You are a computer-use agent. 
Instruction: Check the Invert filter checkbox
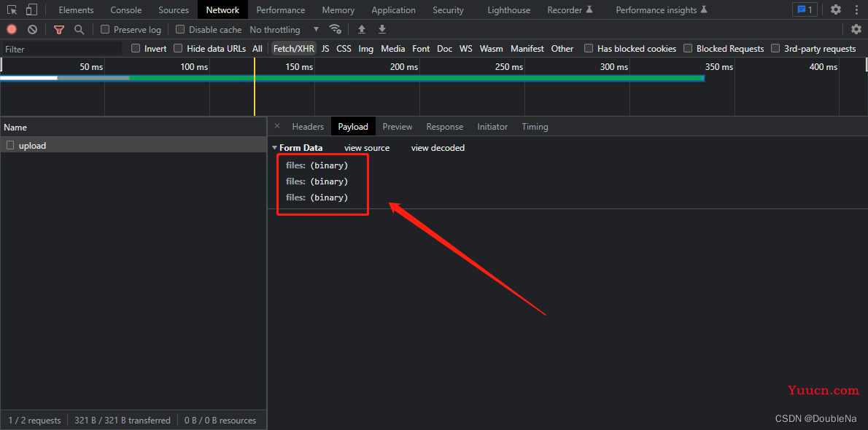coord(136,48)
